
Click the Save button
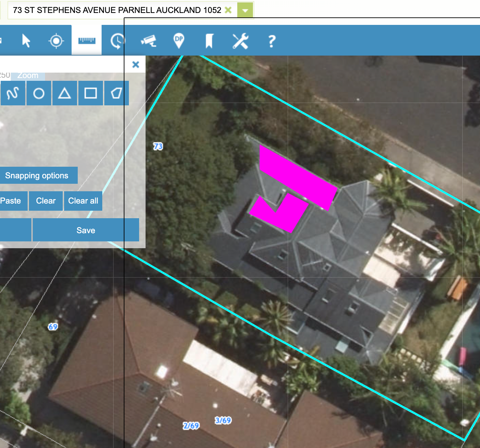[86, 230]
